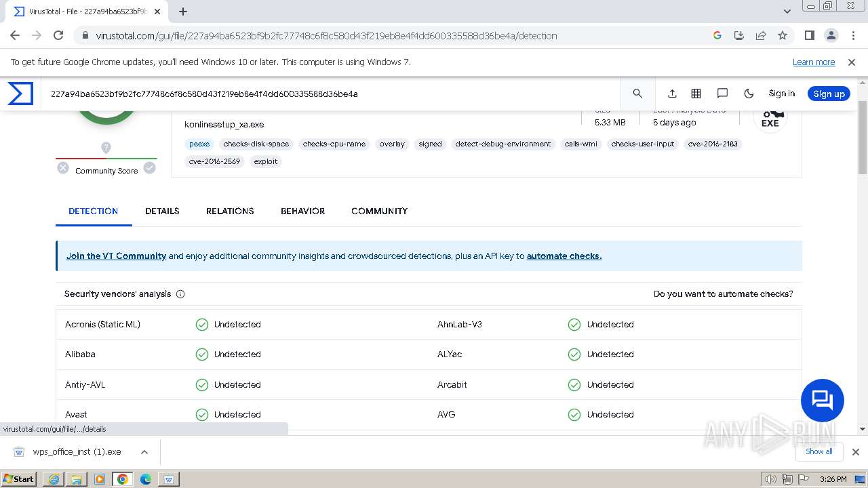Click the Sign up button

pyautogui.click(x=829, y=94)
